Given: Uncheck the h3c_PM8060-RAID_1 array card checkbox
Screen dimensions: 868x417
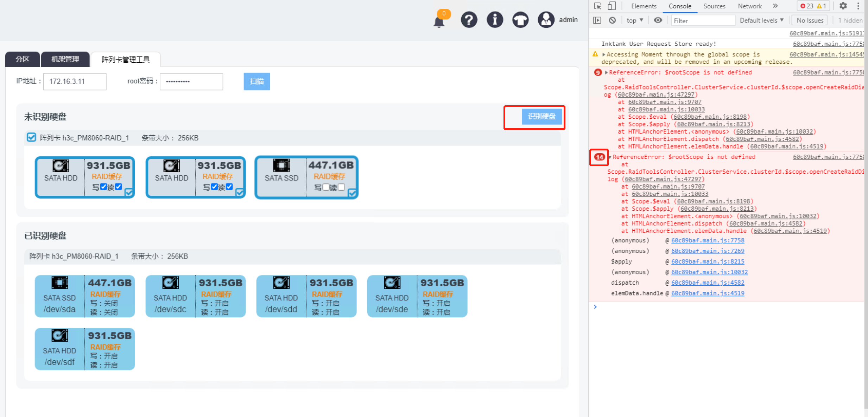Looking at the screenshot, I should pos(31,137).
